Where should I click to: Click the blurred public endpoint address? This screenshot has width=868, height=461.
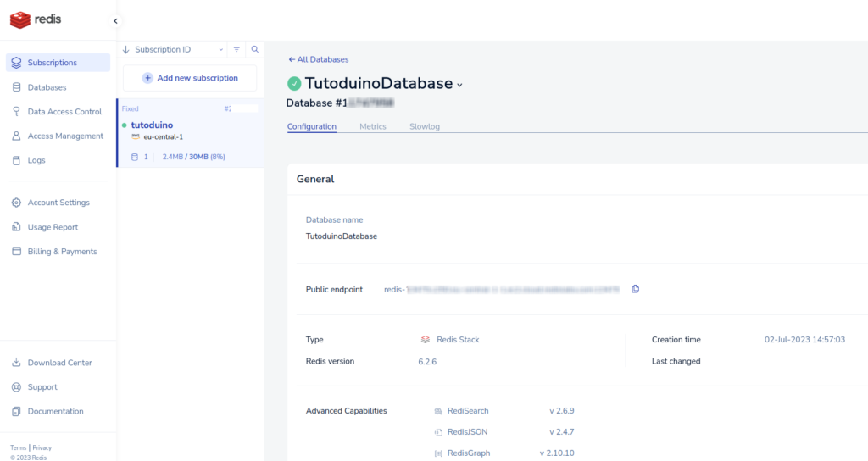502,290
